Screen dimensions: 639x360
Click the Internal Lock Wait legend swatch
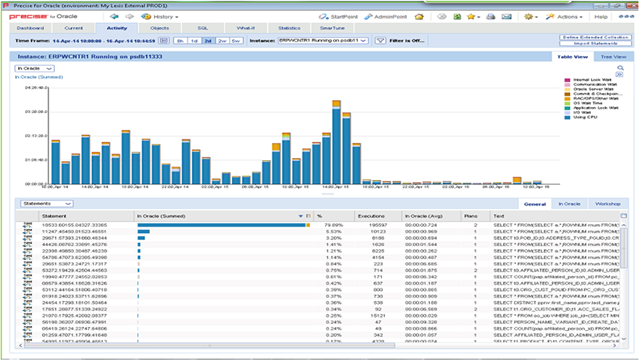[567, 80]
